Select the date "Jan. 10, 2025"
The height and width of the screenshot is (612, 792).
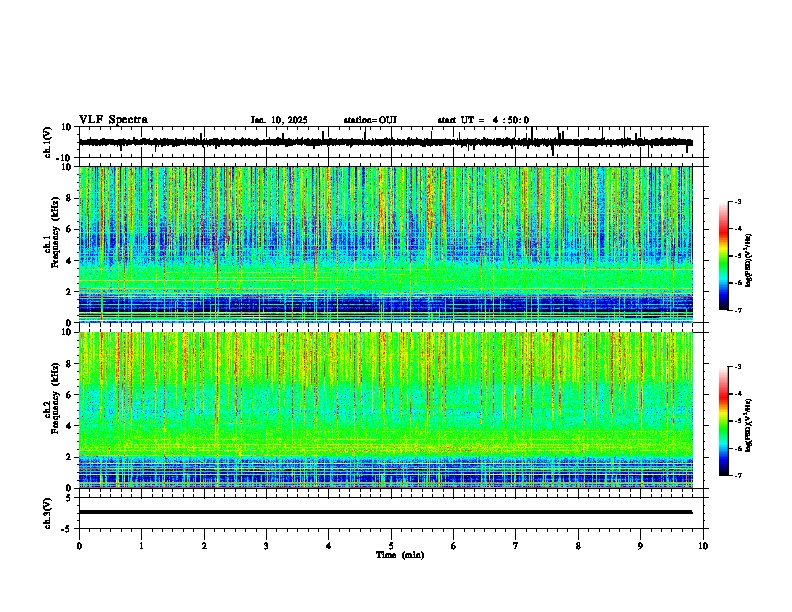[279, 120]
